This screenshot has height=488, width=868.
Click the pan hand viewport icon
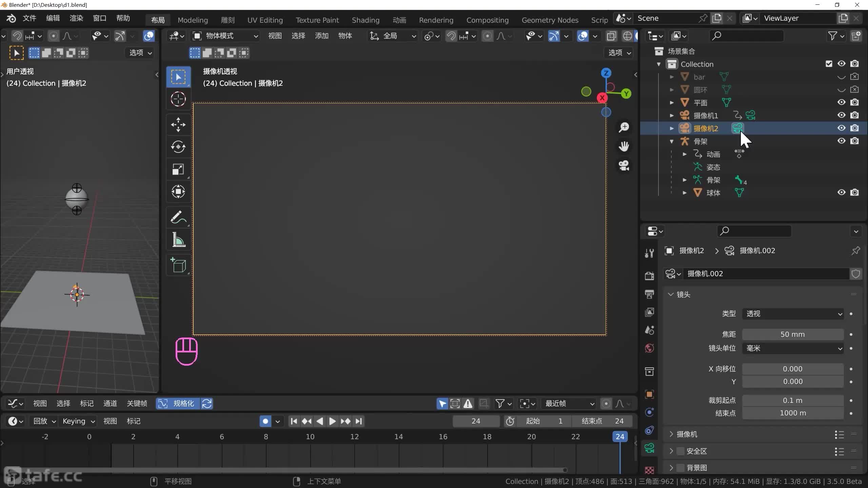pos(624,146)
